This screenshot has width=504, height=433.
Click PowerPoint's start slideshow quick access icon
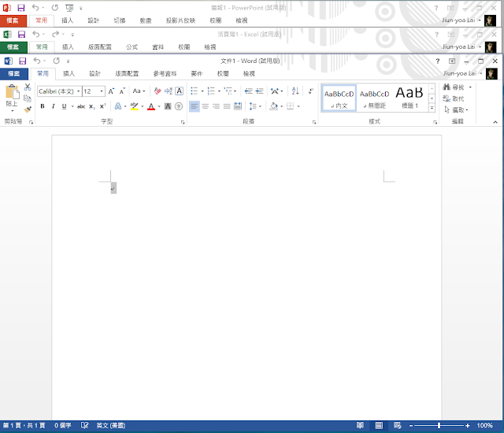(69, 8)
